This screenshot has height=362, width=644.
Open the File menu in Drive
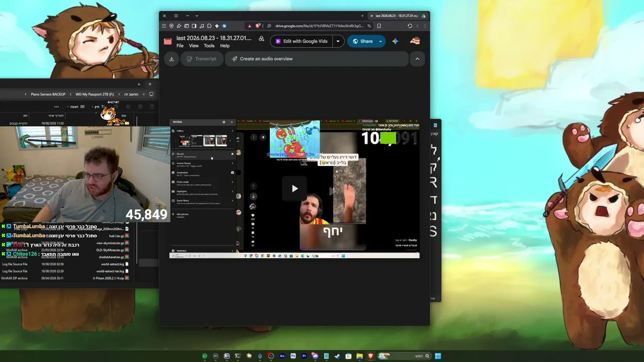click(x=180, y=46)
